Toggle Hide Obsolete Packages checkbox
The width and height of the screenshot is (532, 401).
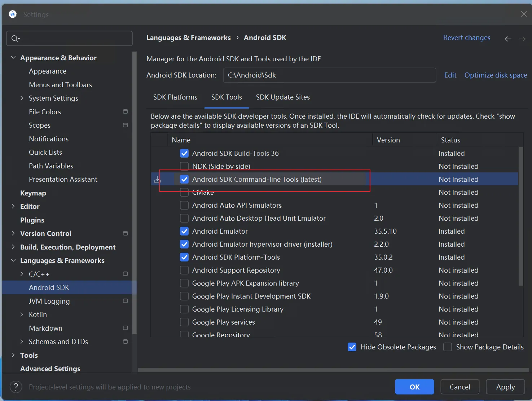click(x=352, y=347)
